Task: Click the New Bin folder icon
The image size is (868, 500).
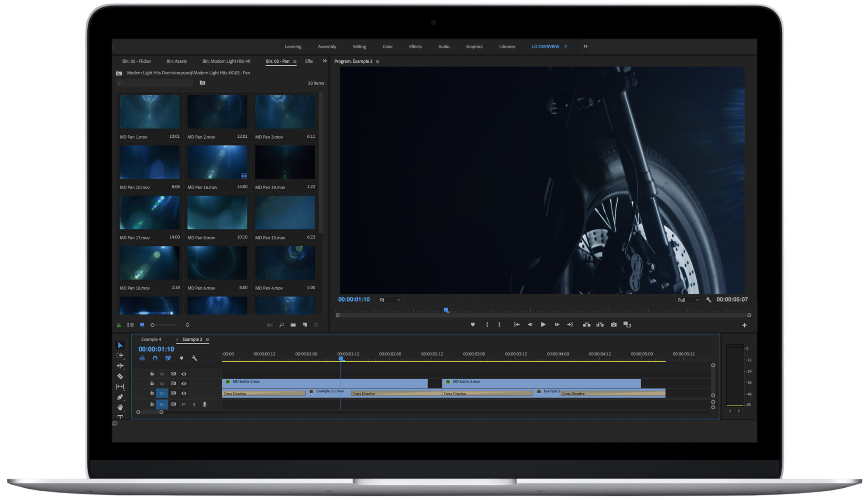Action: (293, 325)
